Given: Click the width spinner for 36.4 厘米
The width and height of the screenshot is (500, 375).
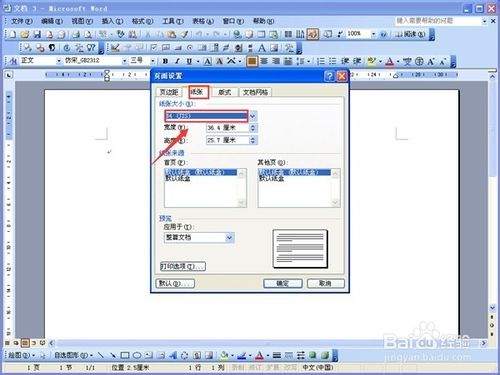Looking at the screenshot, I should point(253,128).
